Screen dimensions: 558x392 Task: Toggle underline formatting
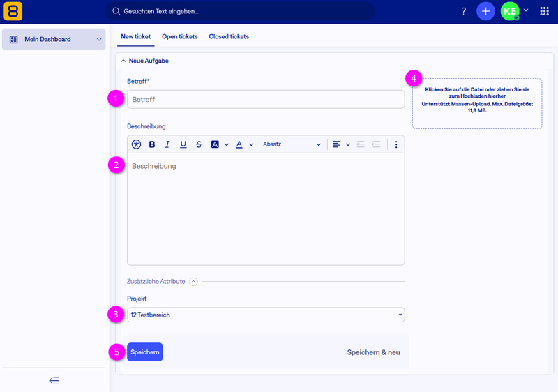[x=183, y=144]
